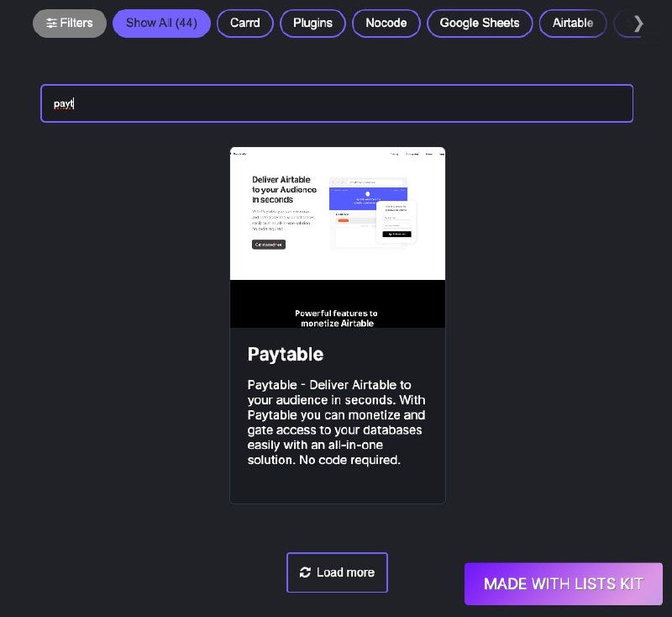Select the Show All (44) filter

[161, 24]
